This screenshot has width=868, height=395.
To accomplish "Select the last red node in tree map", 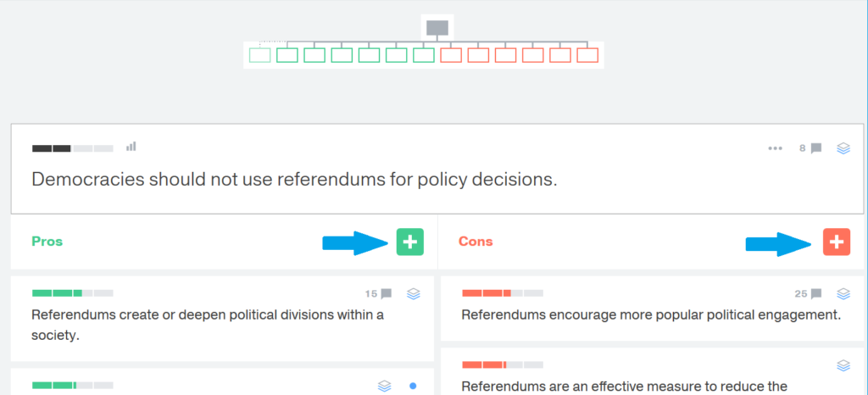I will tap(588, 55).
